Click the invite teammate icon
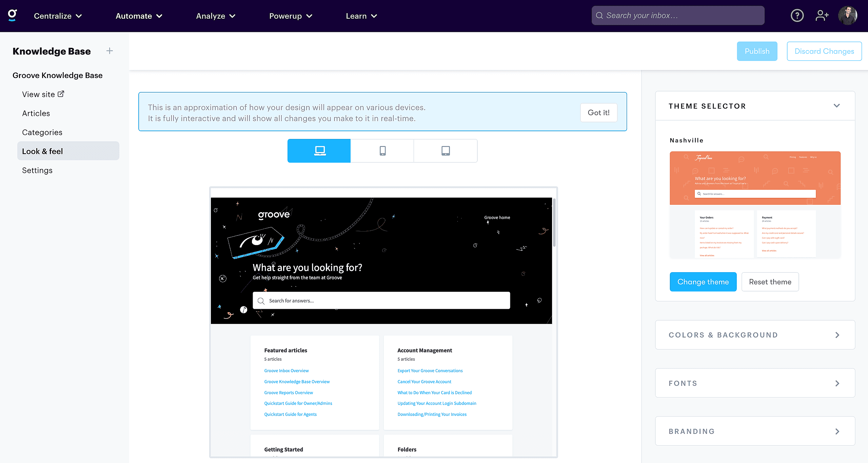868x463 pixels. click(822, 15)
